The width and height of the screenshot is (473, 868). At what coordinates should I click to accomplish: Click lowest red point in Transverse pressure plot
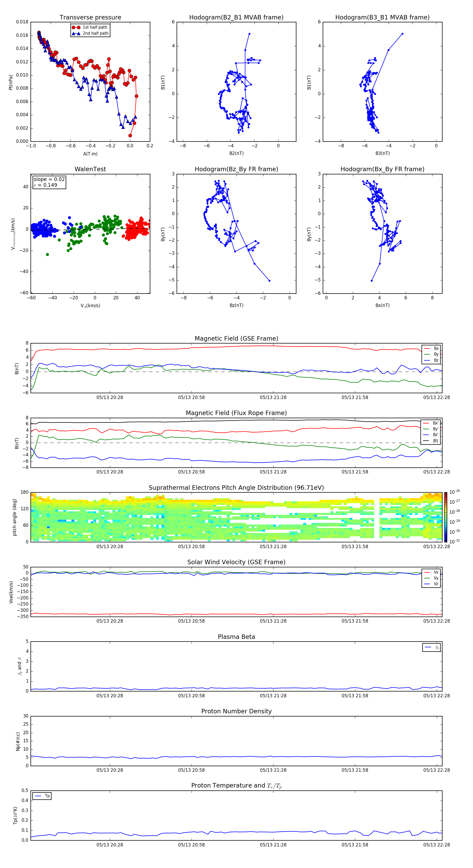coord(130,135)
